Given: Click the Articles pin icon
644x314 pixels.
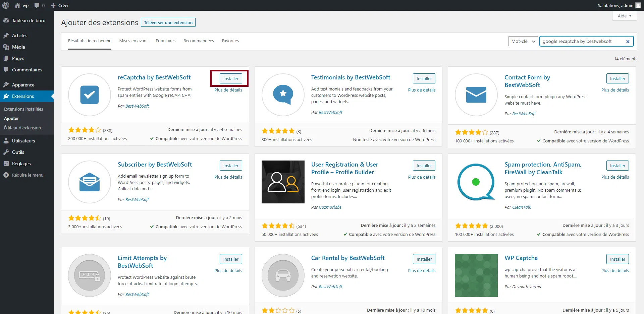Looking at the screenshot, I should (6, 36).
